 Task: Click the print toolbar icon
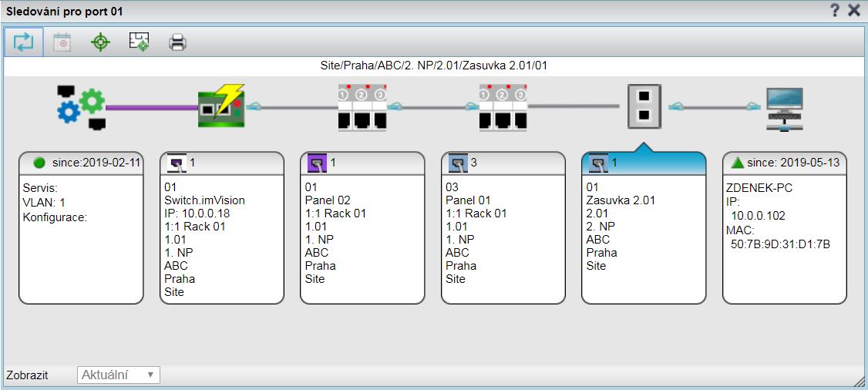178,42
